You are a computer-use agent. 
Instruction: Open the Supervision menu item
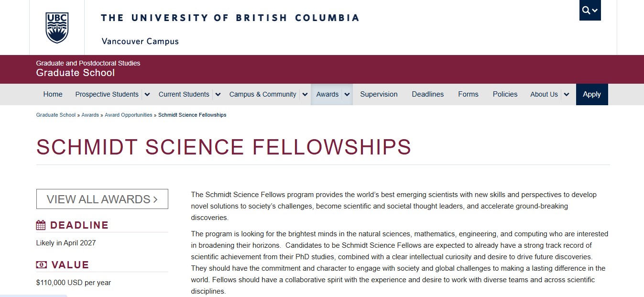click(x=379, y=94)
